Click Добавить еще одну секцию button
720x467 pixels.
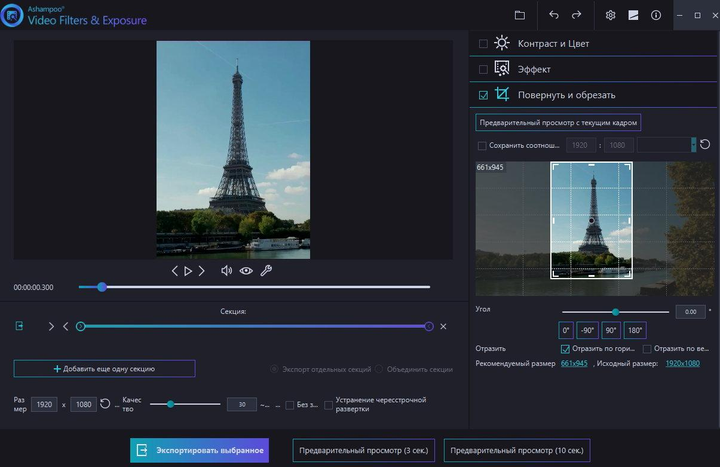click(104, 369)
